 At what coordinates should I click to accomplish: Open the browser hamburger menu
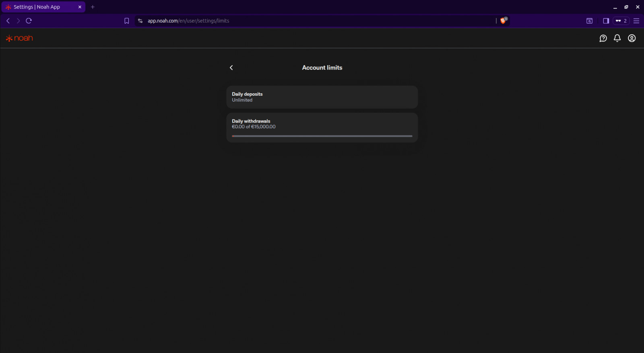(636, 21)
